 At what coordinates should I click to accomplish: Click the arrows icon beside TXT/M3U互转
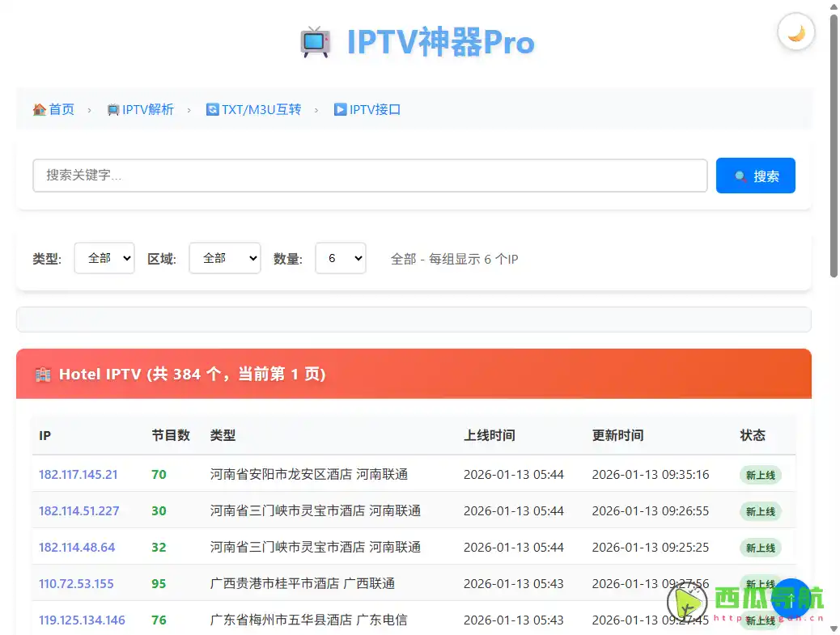tap(212, 109)
